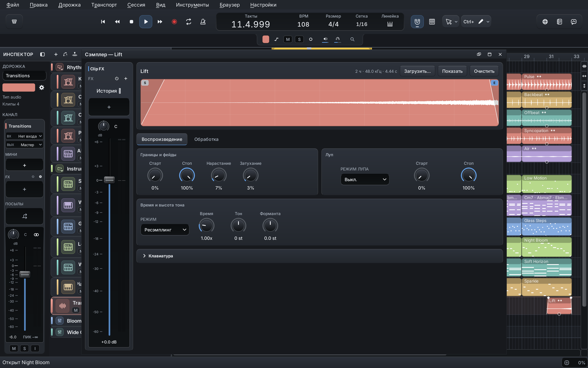Go to start of the project
Screen dimensions: 588x368
103,22
